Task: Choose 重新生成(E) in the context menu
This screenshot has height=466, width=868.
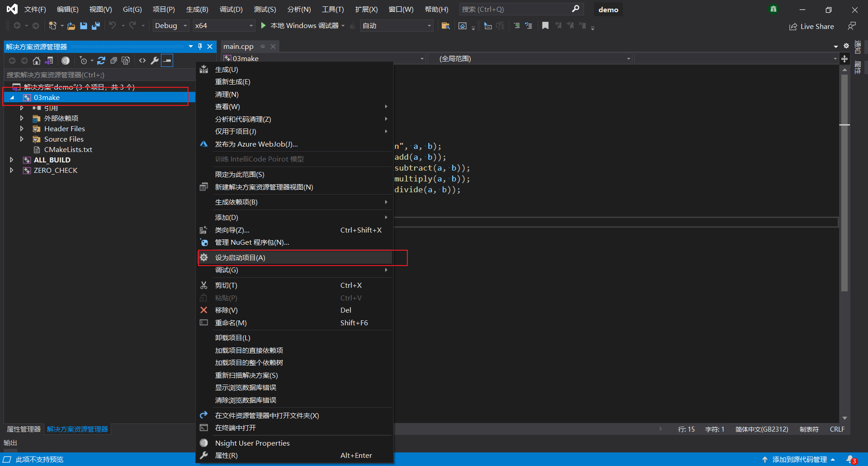Action: tap(232, 82)
